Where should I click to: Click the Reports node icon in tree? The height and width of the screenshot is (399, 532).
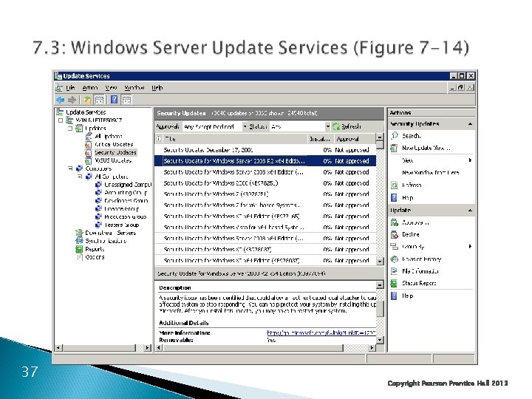coord(79,249)
